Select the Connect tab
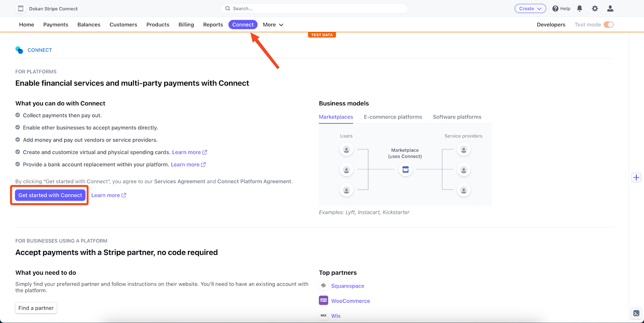Screen dimensions: 644x323 coord(243,25)
